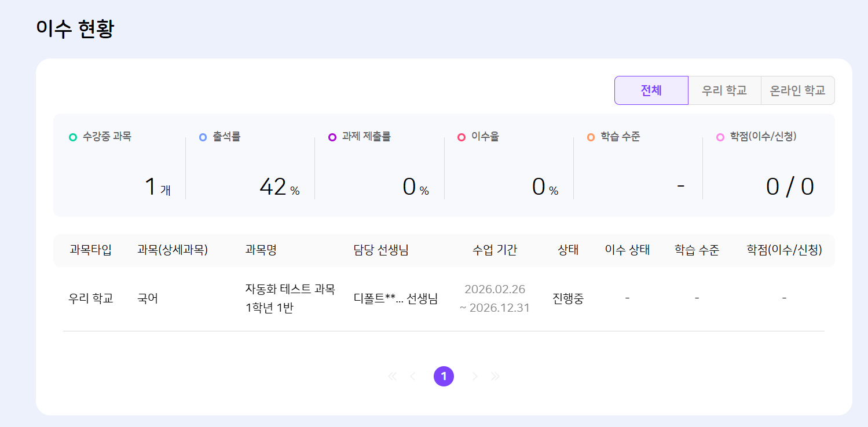Click the 수업 기간 column header
This screenshot has height=427, width=868.
click(x=495, y=250)
